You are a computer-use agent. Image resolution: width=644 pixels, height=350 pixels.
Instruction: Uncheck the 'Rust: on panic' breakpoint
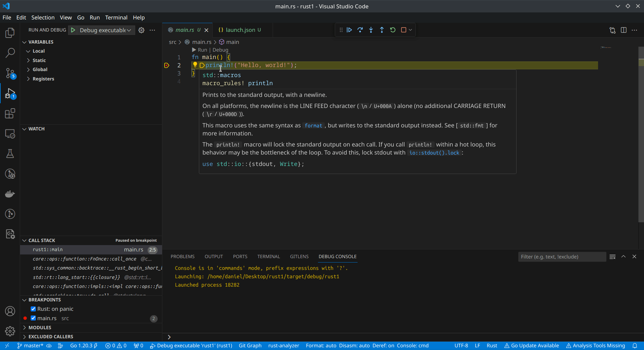(33, 309)
